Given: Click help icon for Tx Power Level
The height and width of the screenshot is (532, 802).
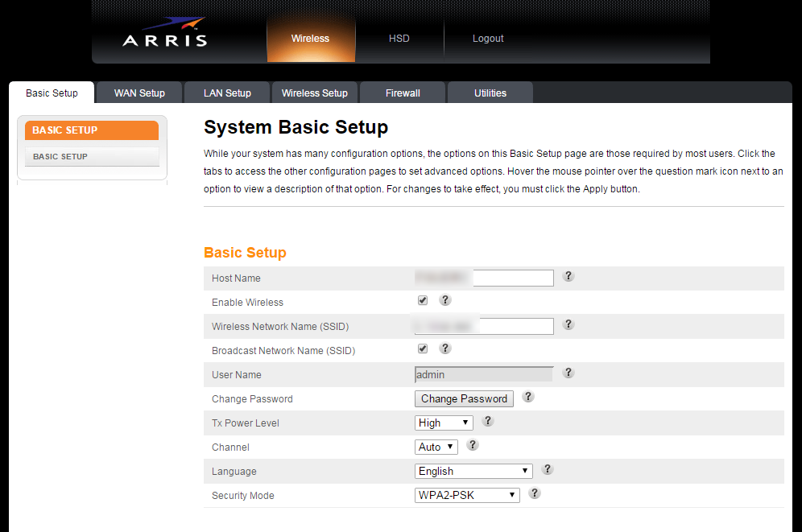Looking at the screenshot, I should point(487,421).
